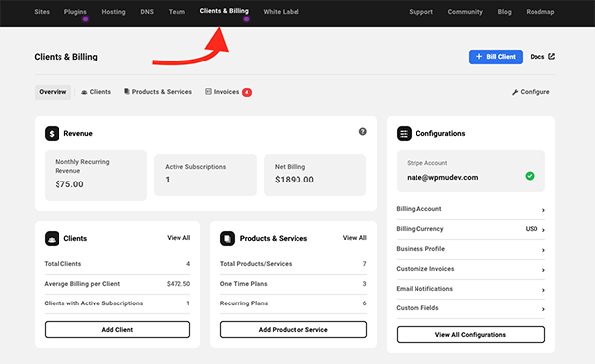Viewport: 595px width, 364px height.
Task: Open the Billing Account setting
Action: 470,209
